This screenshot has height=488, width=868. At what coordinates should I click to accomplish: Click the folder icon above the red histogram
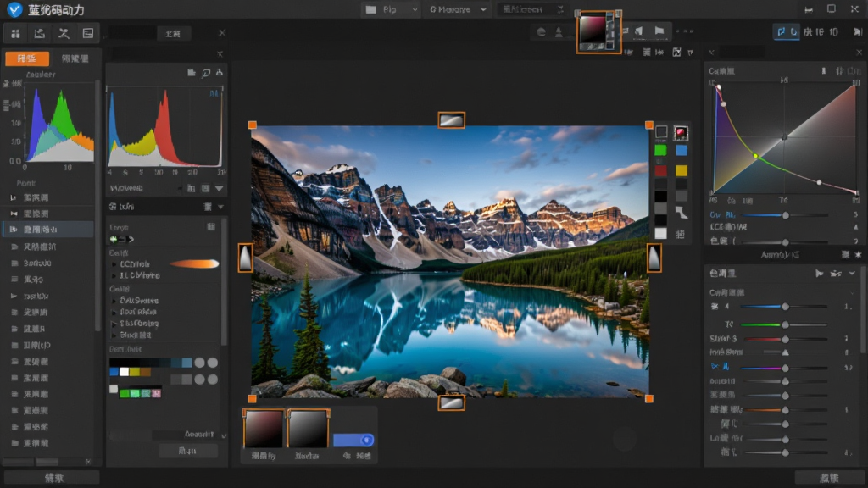pyautogui.click(x=192, y=73)
